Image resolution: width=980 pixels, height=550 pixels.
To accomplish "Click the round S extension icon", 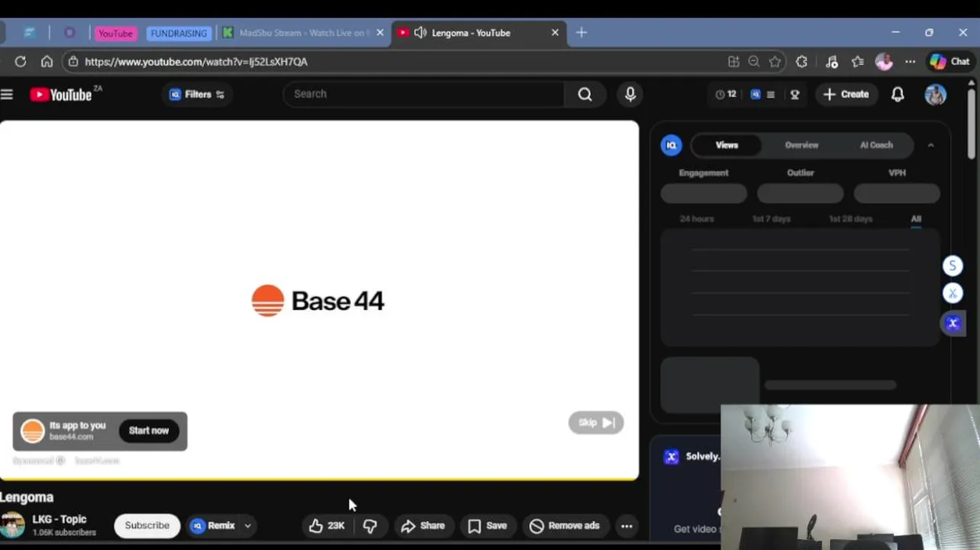I will click(953, 266).
